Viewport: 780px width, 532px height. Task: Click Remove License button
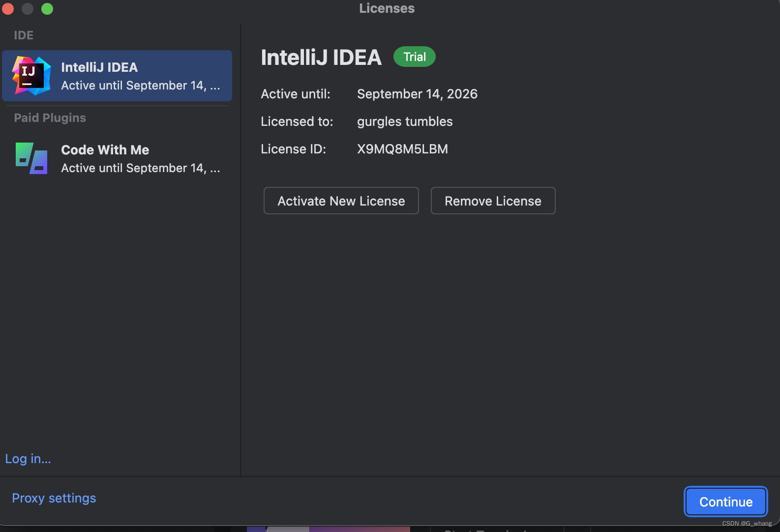493,201
